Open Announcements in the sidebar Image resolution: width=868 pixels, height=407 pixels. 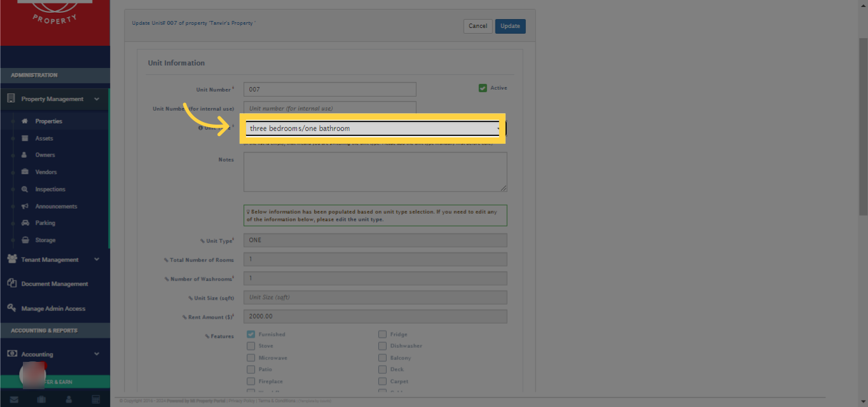tap(56, 206)
